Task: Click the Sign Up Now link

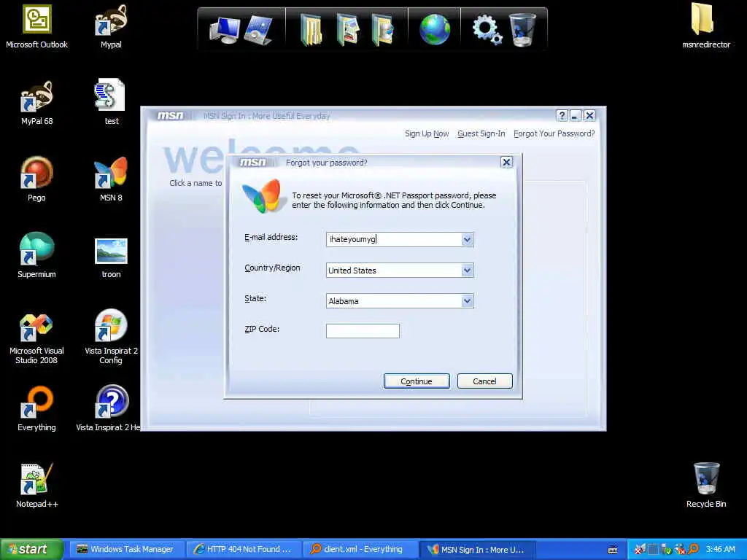Action: click(427, 134)
